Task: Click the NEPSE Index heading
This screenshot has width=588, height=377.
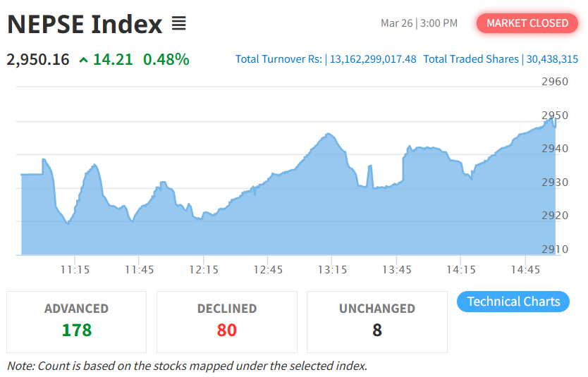Action: [x=85, y=24]
